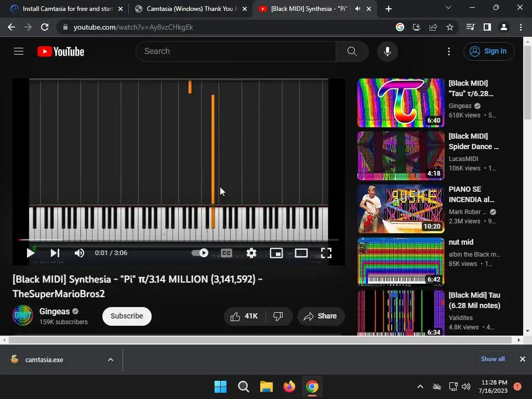Switch to theater mode
The width and height of the screenshot is (532, 399).
point(301,253)
